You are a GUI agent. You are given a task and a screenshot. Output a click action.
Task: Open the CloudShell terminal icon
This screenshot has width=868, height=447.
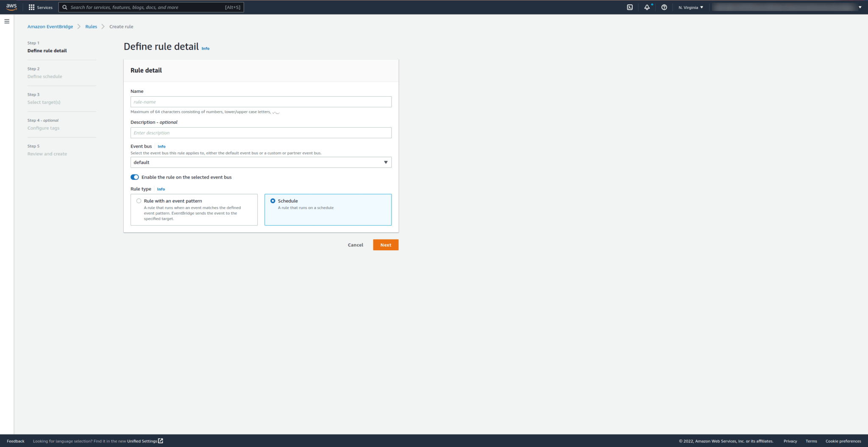click(x=630, y=7)
